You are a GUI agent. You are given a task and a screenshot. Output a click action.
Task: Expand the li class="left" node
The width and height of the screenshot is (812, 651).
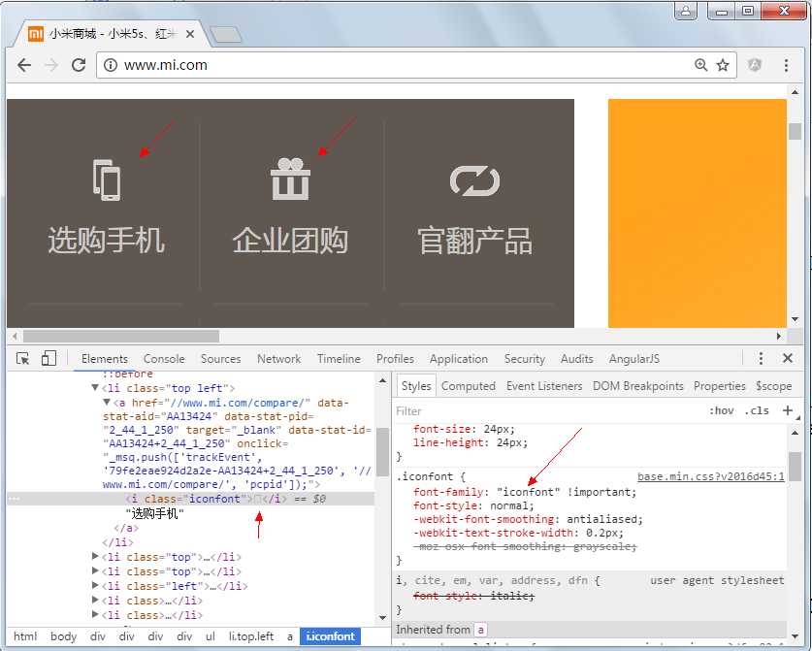tap(95, 585)
